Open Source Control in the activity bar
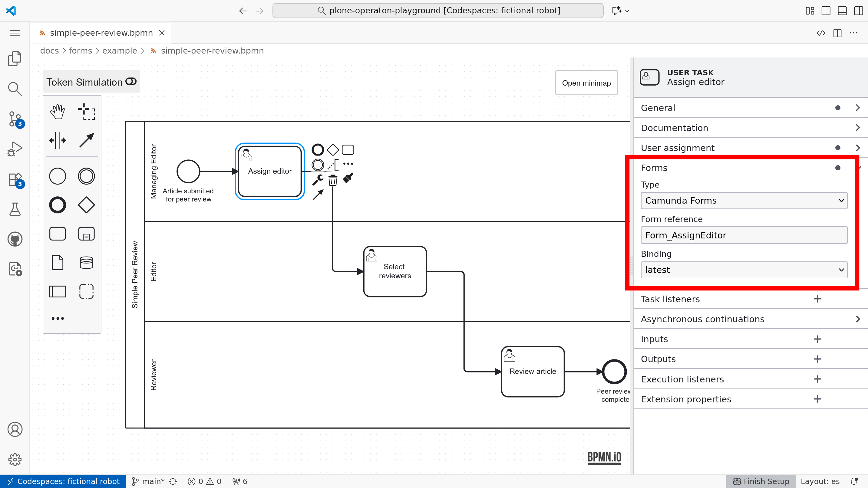The height and width of the screenshot is (488, 868). (15, 119)
